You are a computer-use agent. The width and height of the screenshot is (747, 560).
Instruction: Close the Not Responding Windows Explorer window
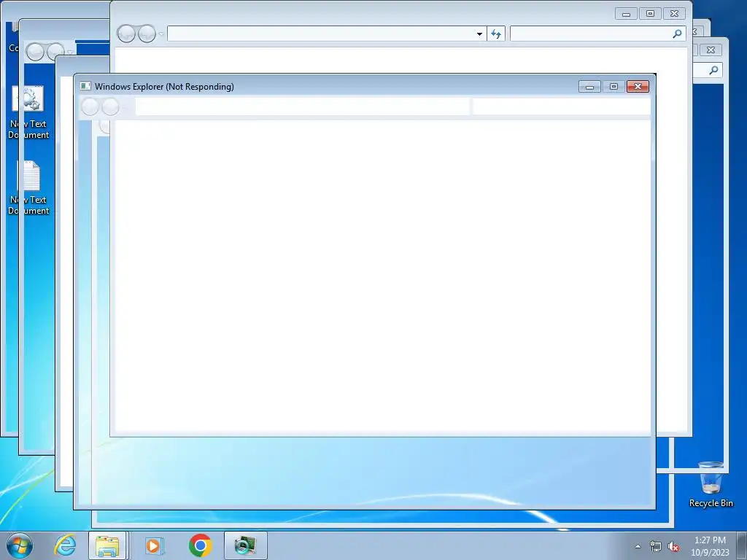[x=638, y=86]
